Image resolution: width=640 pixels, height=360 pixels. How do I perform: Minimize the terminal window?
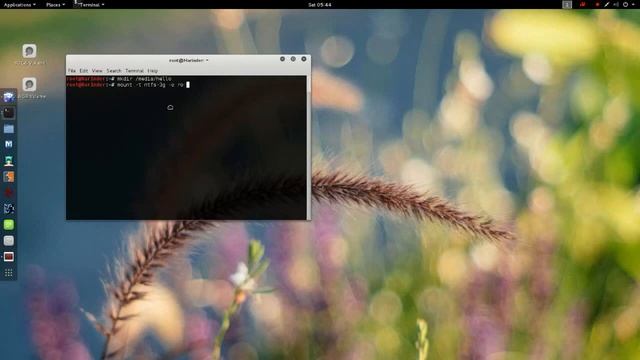pyautogui.click(x=282, y=59)
